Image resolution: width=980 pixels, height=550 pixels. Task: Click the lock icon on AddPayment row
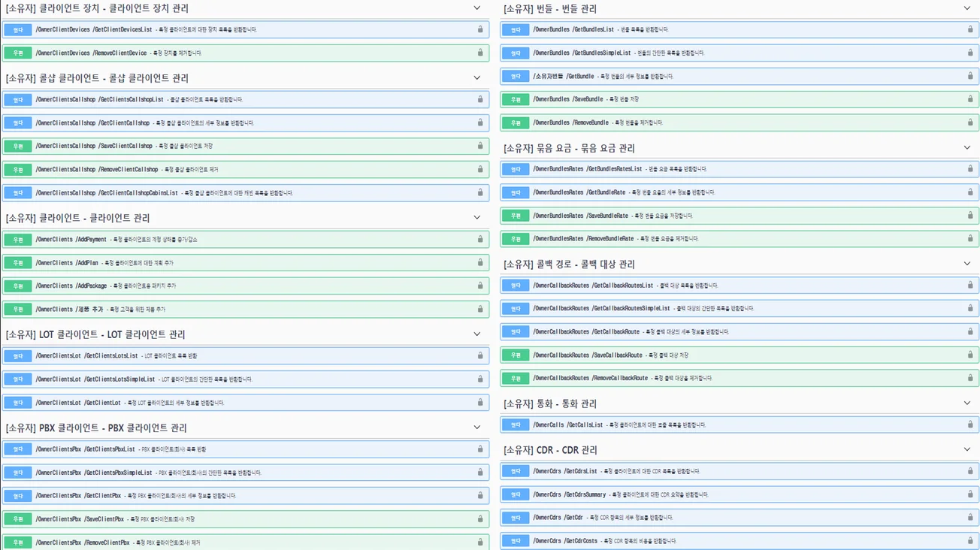(x=480, y=239)
